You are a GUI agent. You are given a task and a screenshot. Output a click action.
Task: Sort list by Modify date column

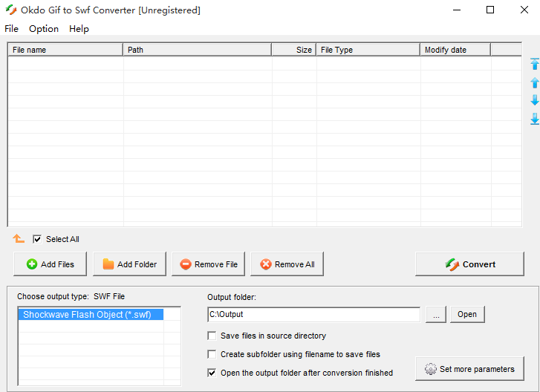pos(455,50)
